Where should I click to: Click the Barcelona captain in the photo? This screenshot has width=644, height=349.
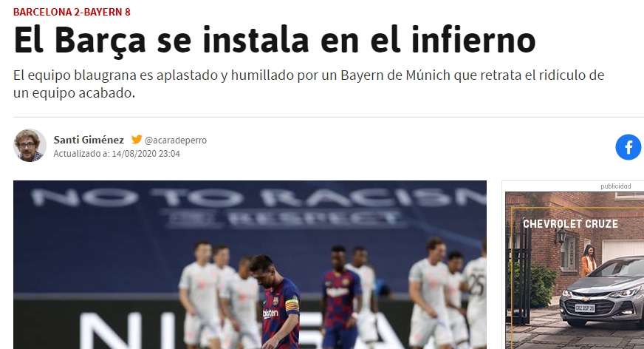pyautogui.click(x=278, y=302)
